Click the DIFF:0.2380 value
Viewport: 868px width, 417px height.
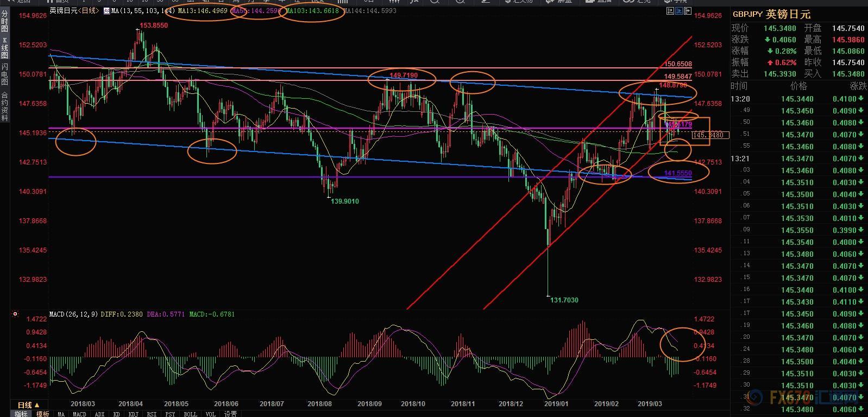(123, 314)
